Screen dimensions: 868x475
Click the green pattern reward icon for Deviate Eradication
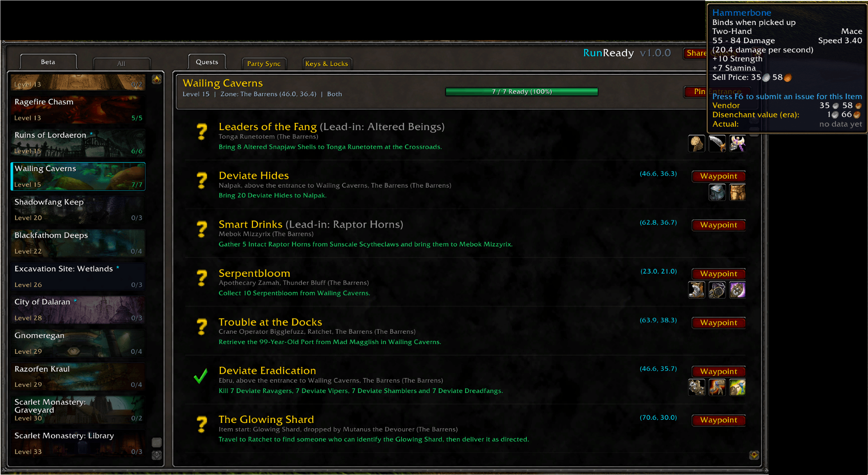(737, 388)
